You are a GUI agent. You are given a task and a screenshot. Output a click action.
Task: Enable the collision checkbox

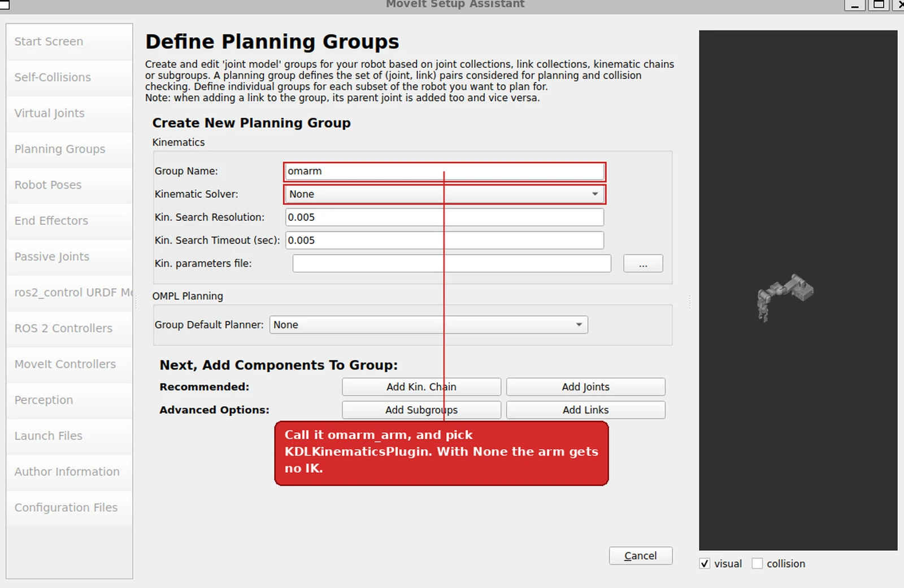click(757, 564)
